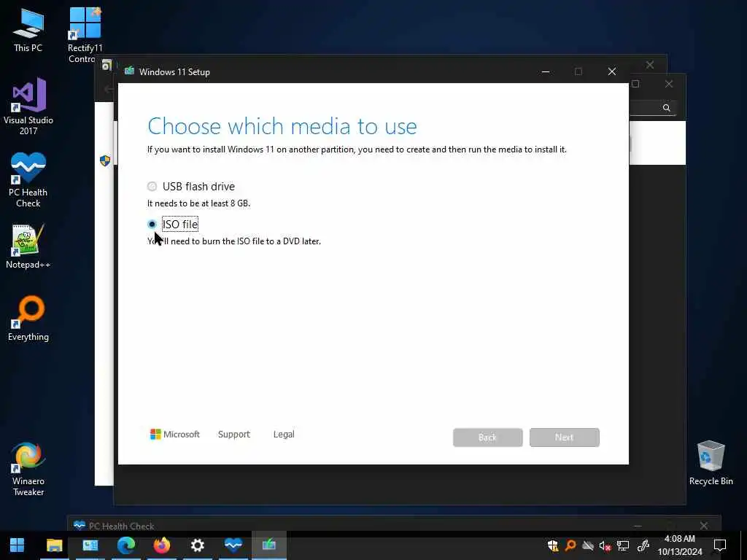This screenshot has height=560, width=747.
Task: Click the pen input tray icon
Action: pos(643,545)
